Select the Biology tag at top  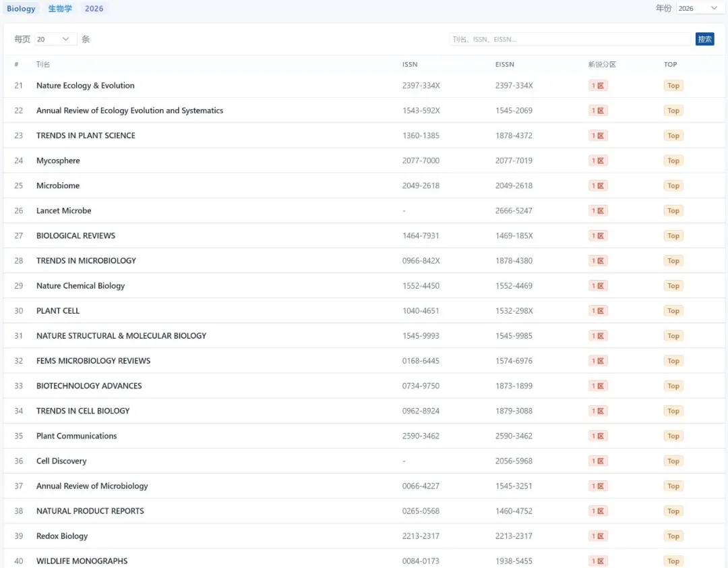coord(21,9)
